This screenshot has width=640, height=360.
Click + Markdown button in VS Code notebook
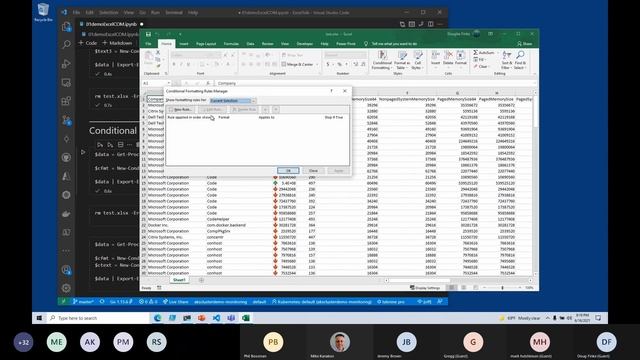coord(117,43)
